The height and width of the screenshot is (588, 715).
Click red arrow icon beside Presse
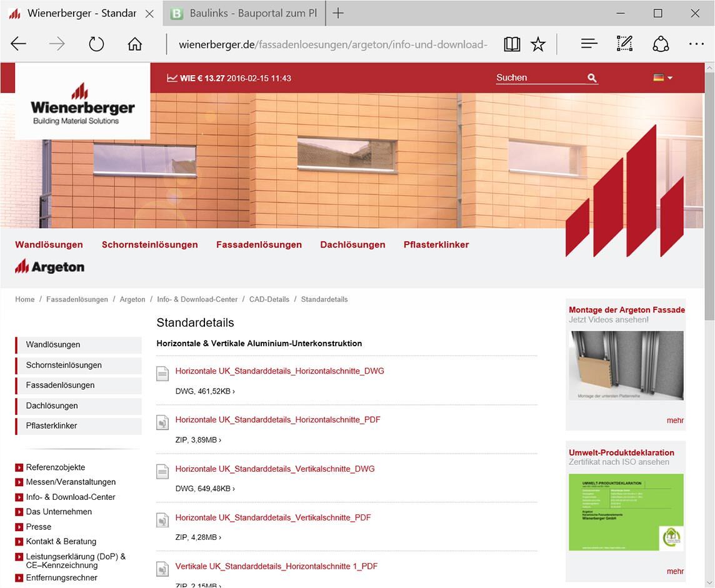click(x=19, y=527)
